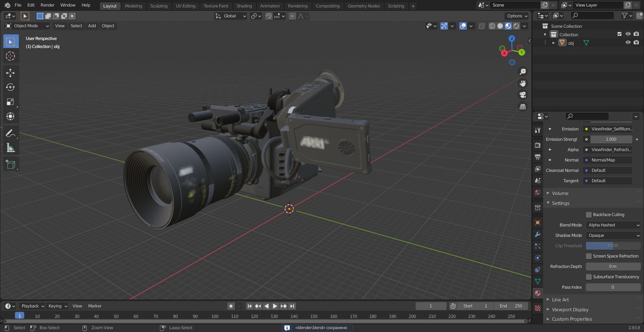Screen dimensions: 644x332
Task: Switch orthographic/perspective grid icon
Action: (523, 107)
